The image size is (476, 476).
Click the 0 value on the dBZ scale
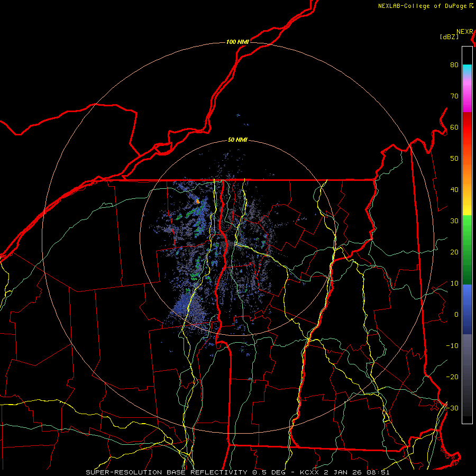tap(456, 315)
